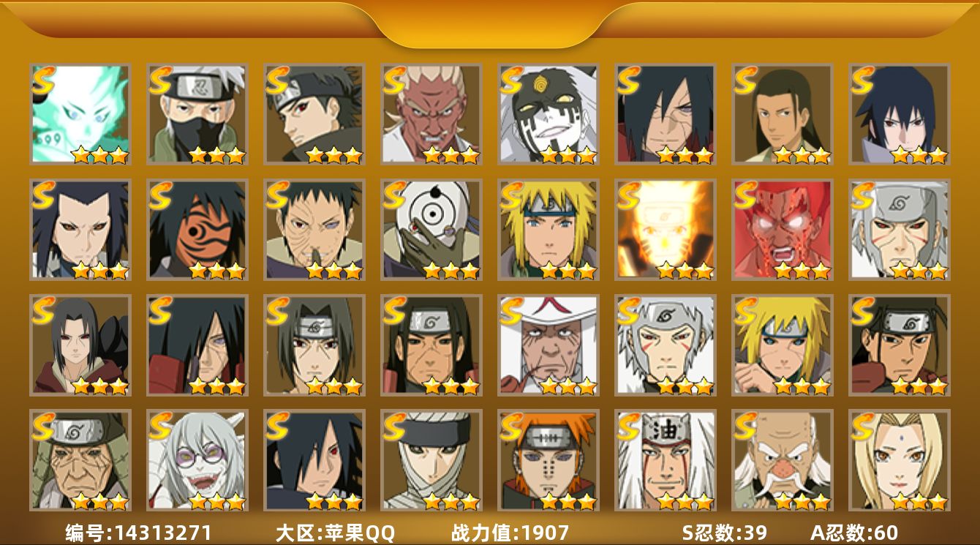Select blonde Tsunade portrait with forehead diamond
The height and width of the screenshot is (545, 980).
point(900,461)
